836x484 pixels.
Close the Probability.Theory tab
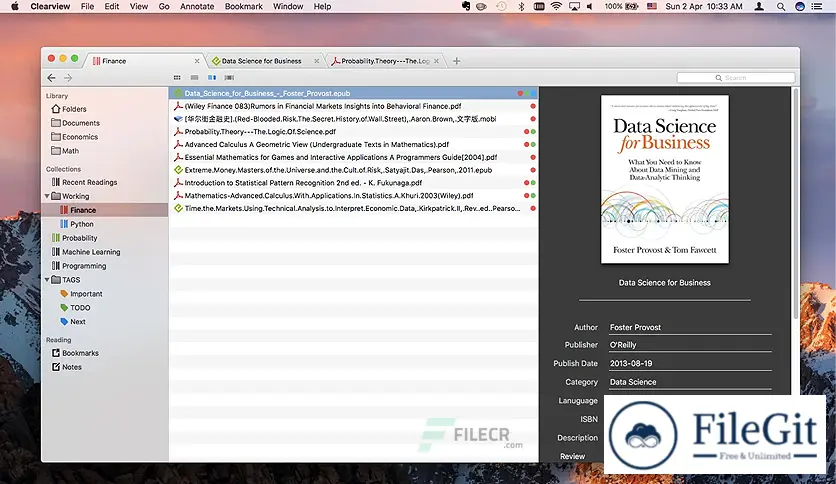tap(437, 61)
